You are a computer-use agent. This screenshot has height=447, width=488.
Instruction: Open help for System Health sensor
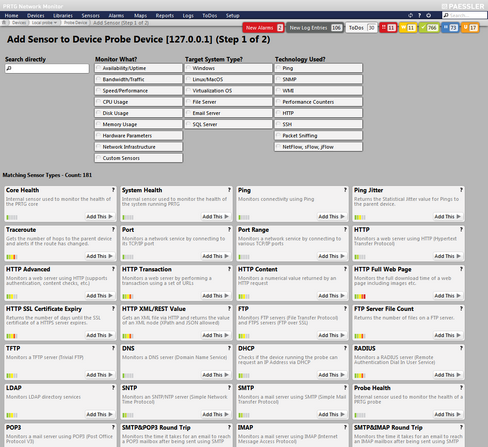(x=229, y=190)
